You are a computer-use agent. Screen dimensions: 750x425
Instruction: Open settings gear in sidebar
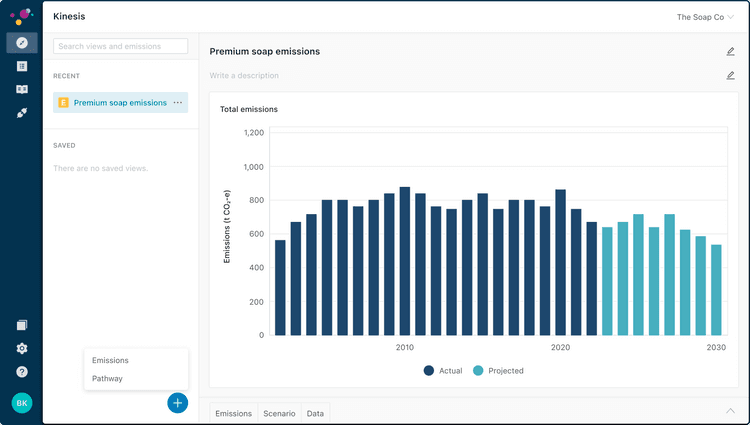(22, 349)
